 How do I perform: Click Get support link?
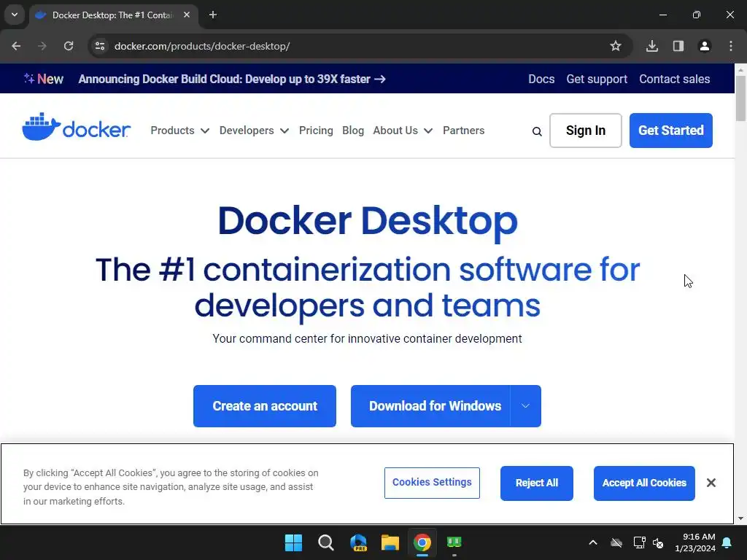(x=597, y=79)
